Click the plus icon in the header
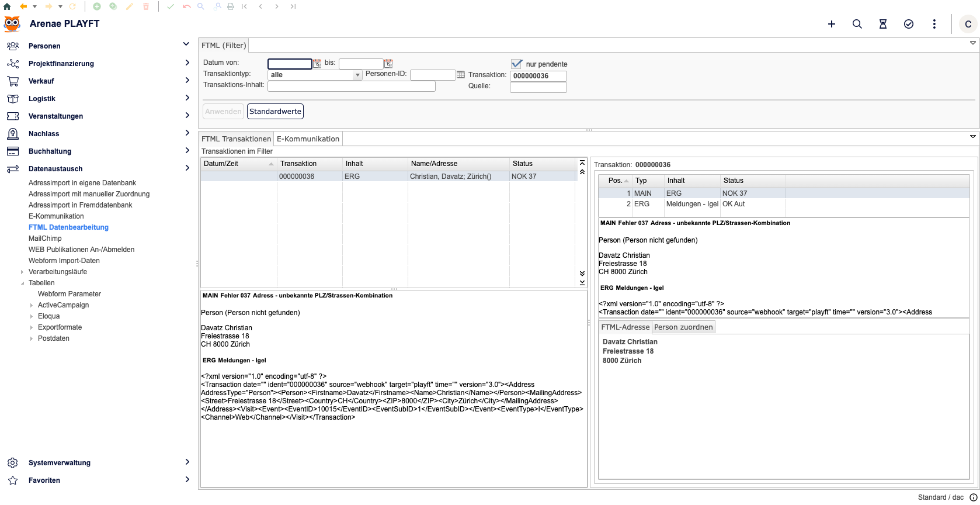 pyautogui.click(x=832, y=24)
